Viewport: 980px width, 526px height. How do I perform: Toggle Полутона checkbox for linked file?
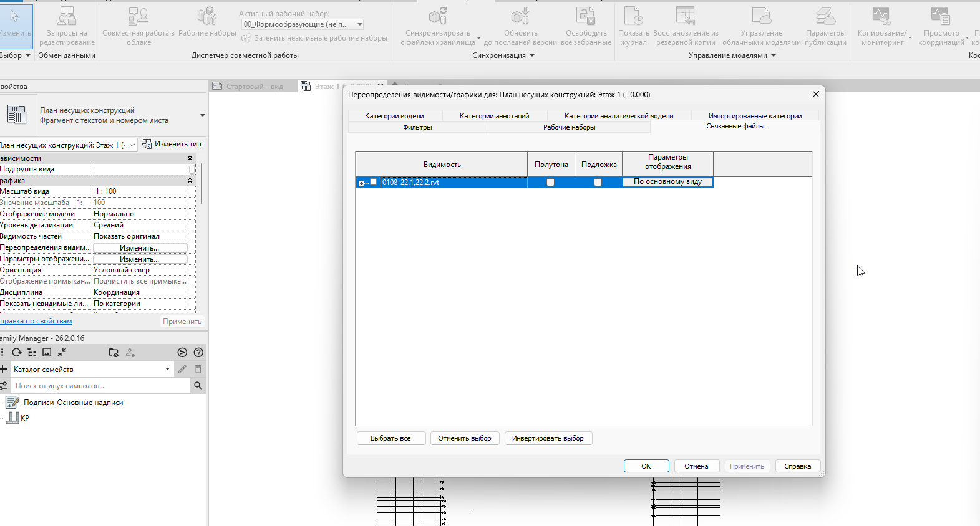click(550, 183)
